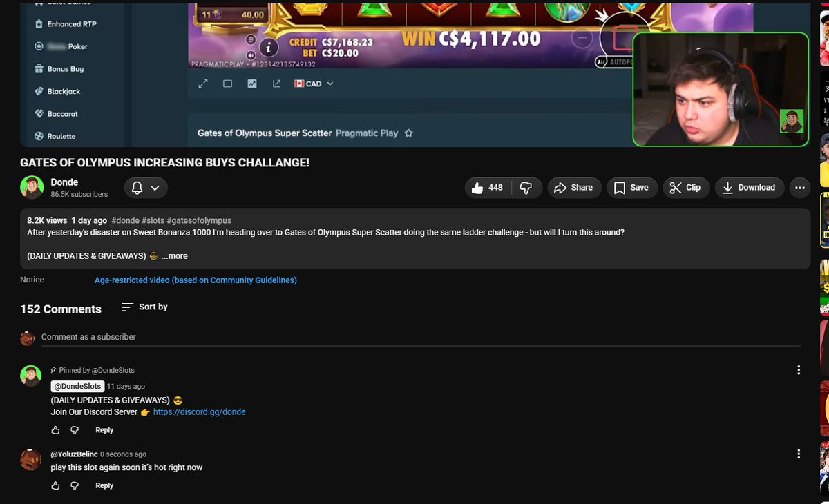Click the casino fullscreen expand arrows icon
This screenshot has height=504, width=829.
click(x=203, y=84)
